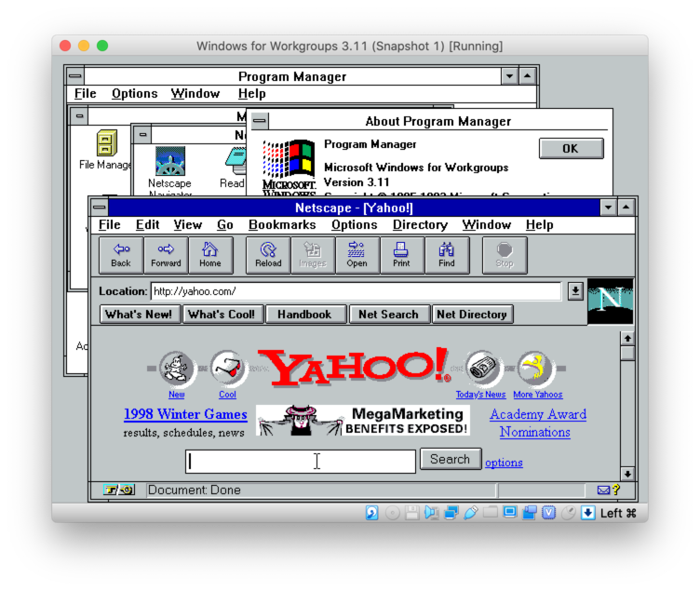Open Netscape window control menu box
Image resolution: width=700 pixels, height=591 pixels.
pos(100,208)
